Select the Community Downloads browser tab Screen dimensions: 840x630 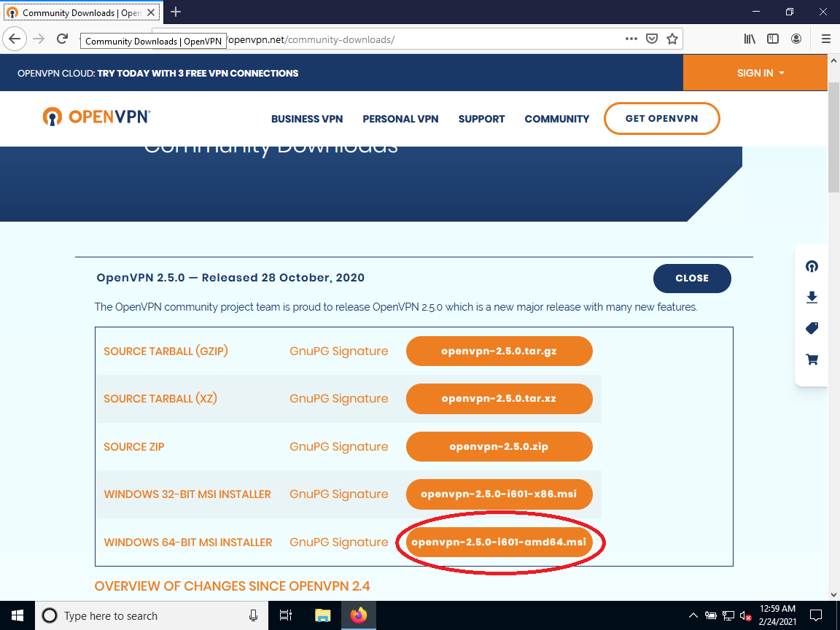click(82, 12)
